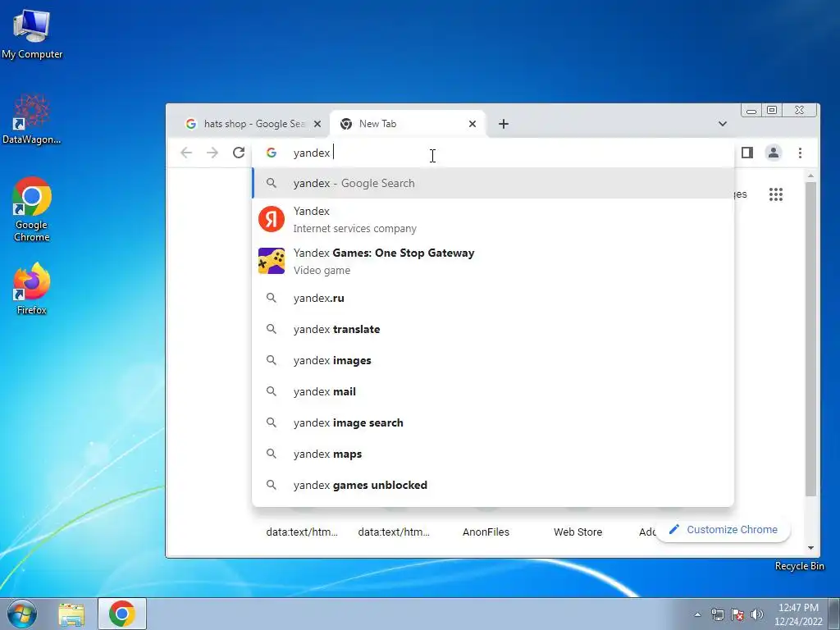Viewport: 840px width, 630px height.
Task: Open a new tab with the plus button
Action: [503, 124]
